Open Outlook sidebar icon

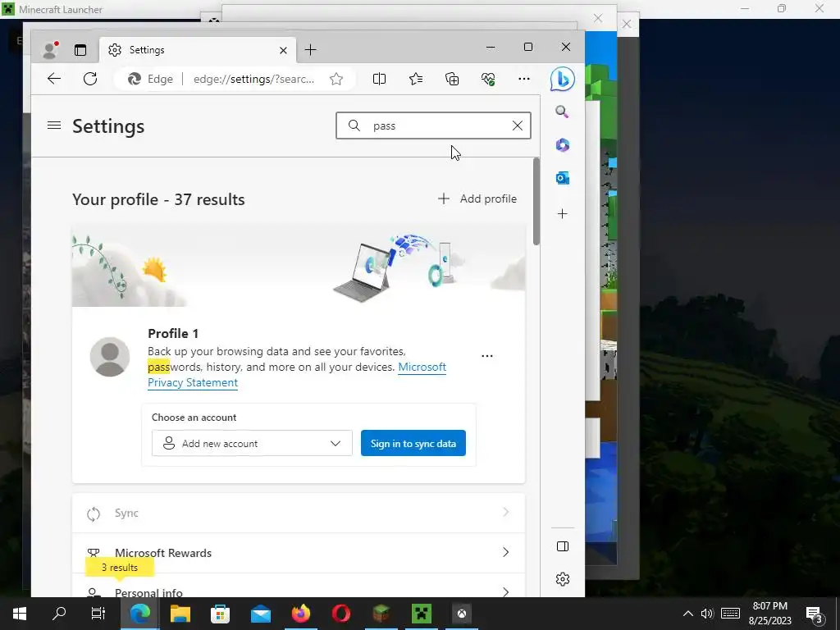coord(562,178)
